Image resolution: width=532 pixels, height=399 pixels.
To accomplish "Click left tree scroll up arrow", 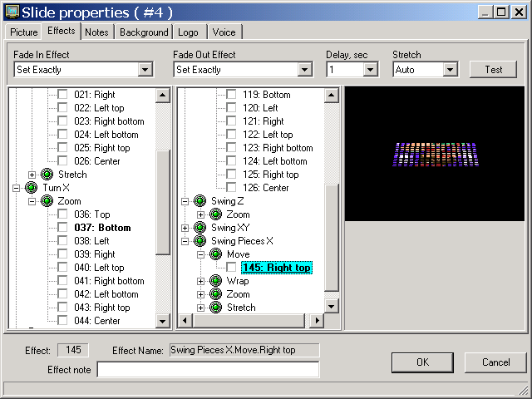I will [x=163, y=96].
